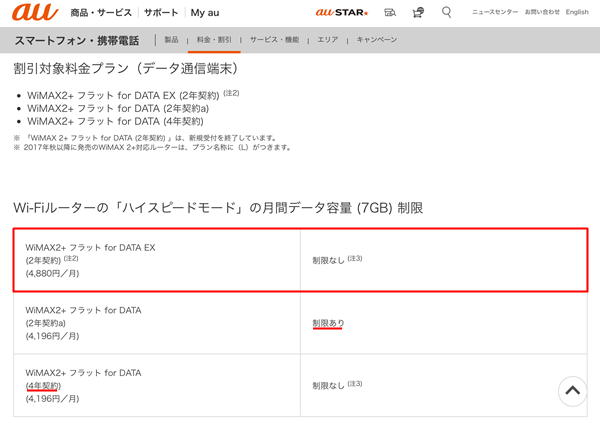Select キャンペーン tab
The width and height of the screenshot is (600, 423).
pos(377,40)
